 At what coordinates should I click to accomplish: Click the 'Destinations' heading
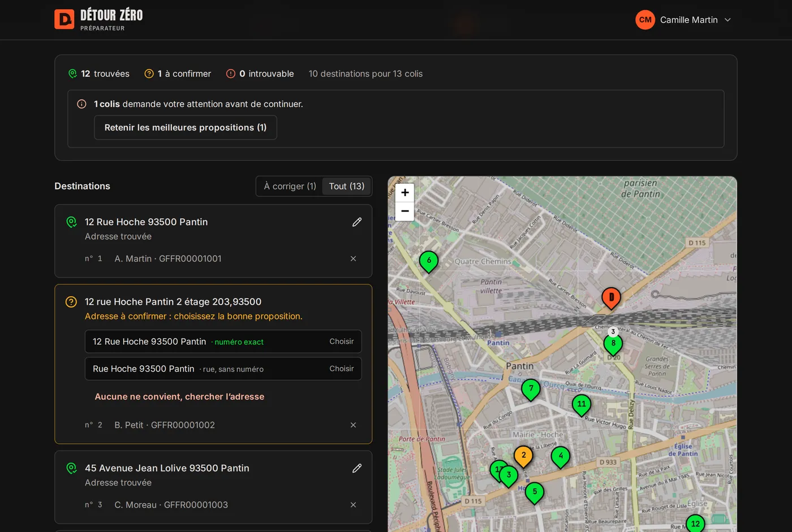point(82,186)
